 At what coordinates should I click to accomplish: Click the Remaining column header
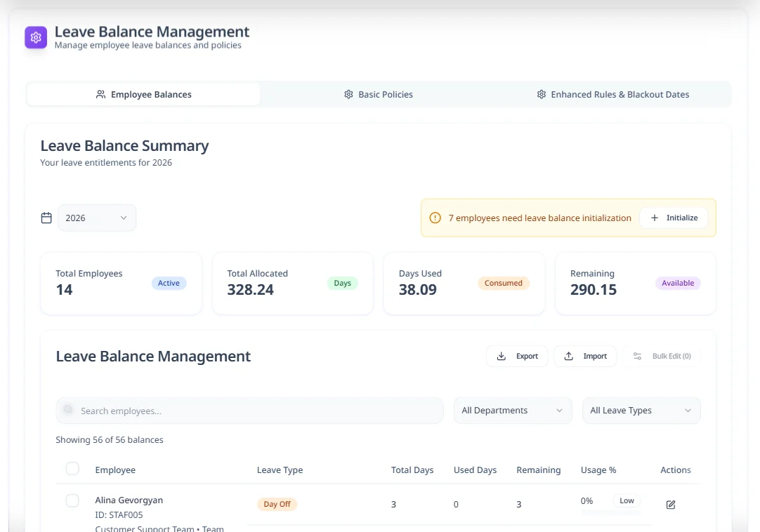539,470
